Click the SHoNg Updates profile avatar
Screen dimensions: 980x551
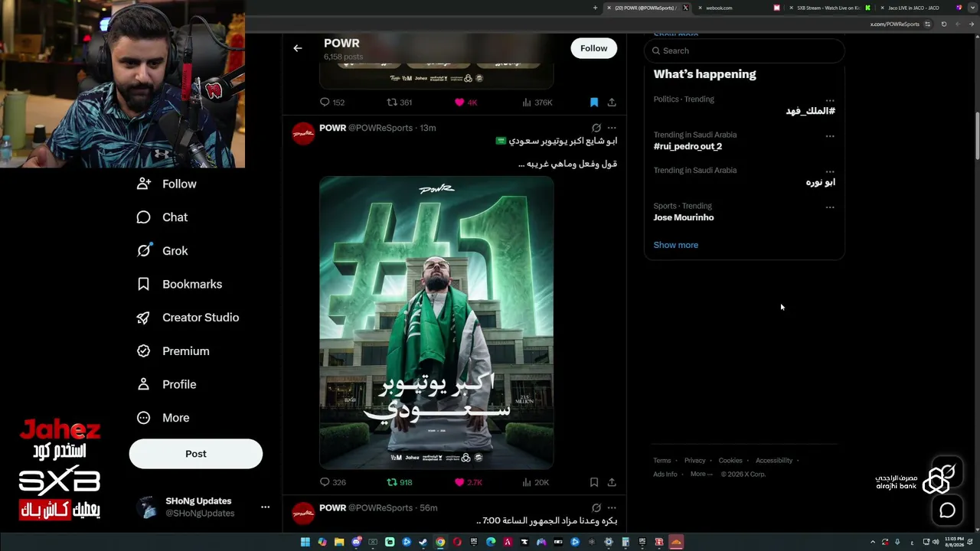pyautogui.click(x=146, y=507)
